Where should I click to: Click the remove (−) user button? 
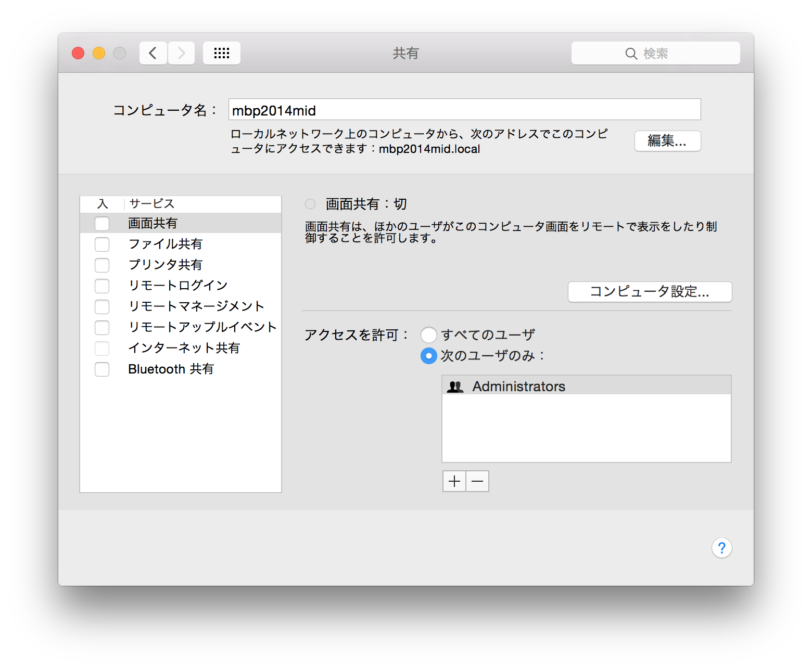click(477, 481)
